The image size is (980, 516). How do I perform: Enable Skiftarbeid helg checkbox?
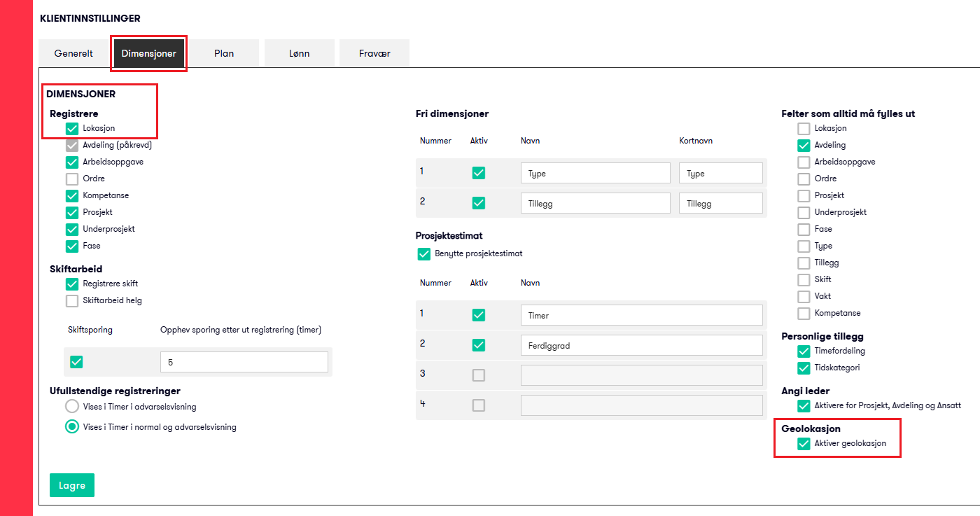[x=72, y=301]
